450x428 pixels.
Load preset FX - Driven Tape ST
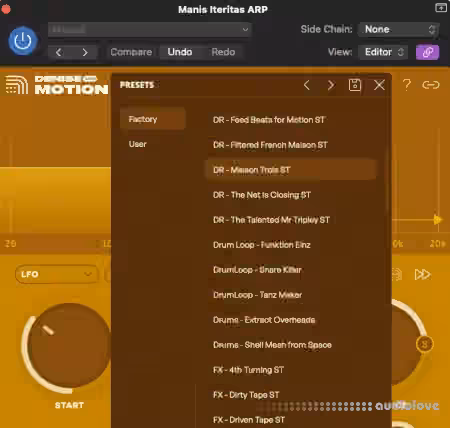coord(291,420)
